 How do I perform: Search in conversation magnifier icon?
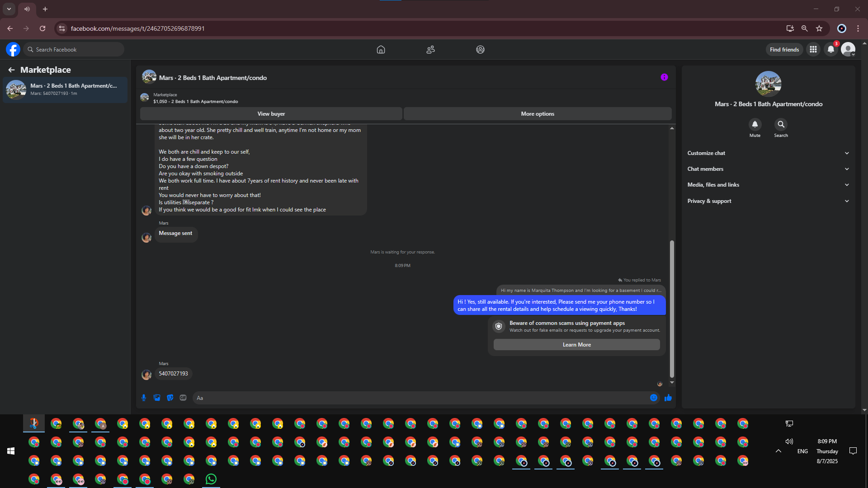(x=781, y=124)
